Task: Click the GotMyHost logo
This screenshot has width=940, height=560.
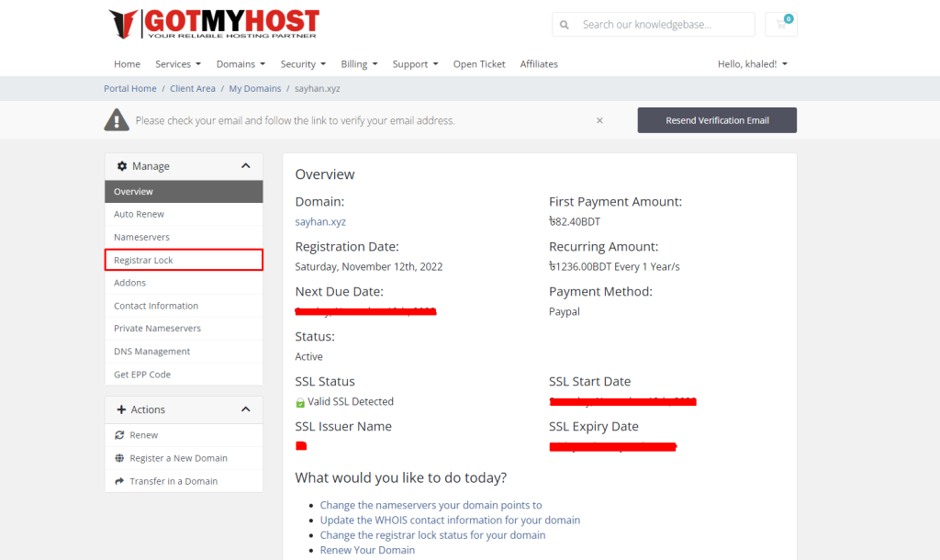Action: coord(214,24)
